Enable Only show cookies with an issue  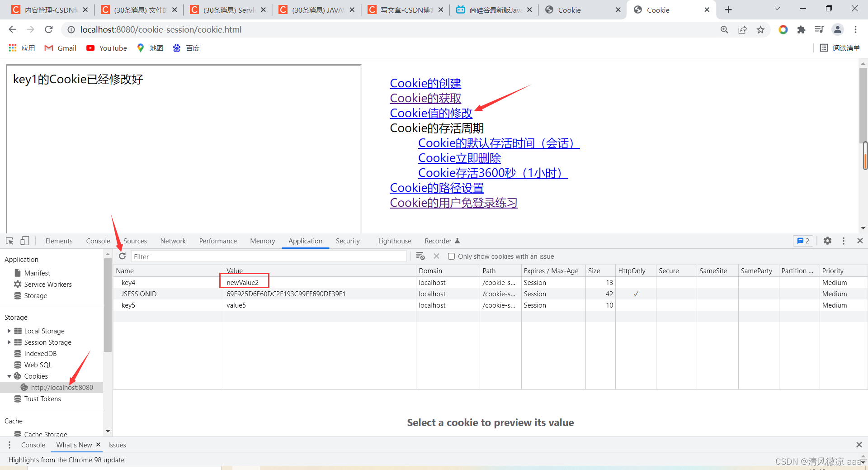click(x=451, y=256)
